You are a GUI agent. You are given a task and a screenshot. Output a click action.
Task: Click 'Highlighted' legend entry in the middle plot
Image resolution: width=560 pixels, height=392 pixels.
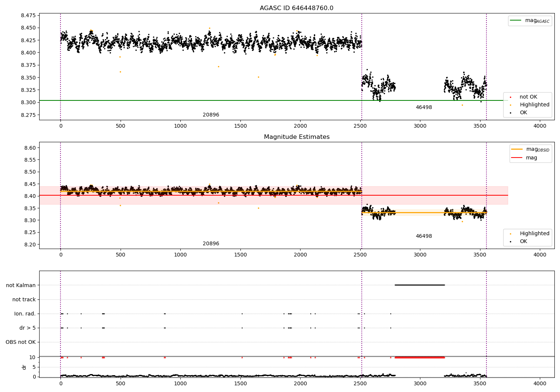(530, 234)
